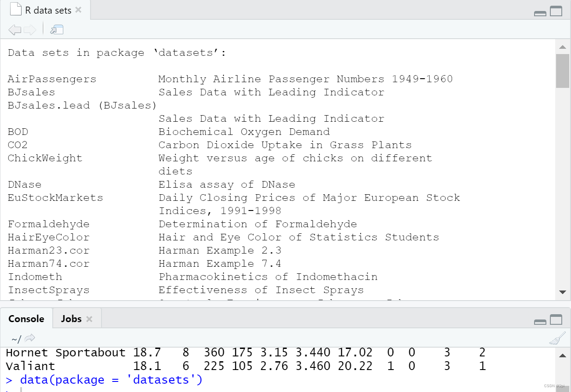Click Harman23.cor dataset name
571x392 pixels.
tap(48, 250)
